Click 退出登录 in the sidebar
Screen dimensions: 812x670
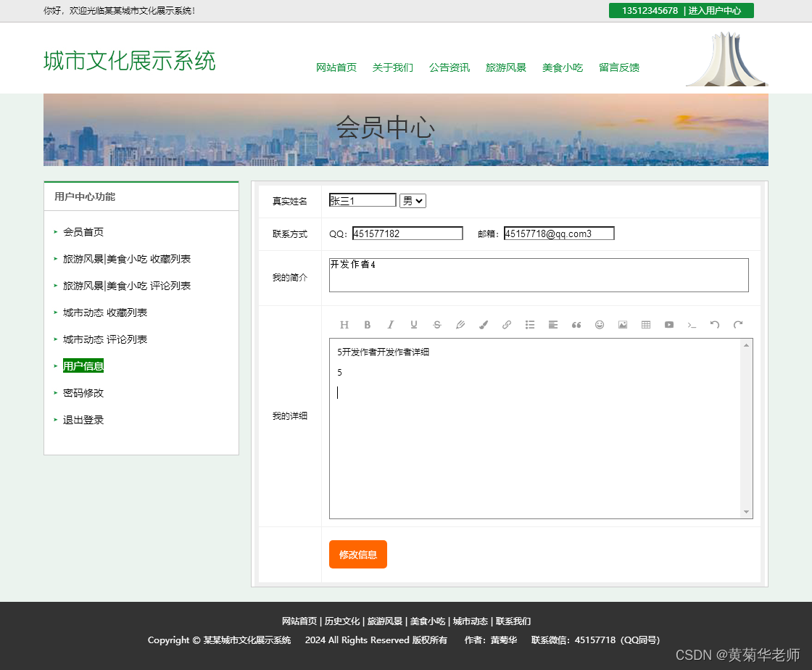83,420
